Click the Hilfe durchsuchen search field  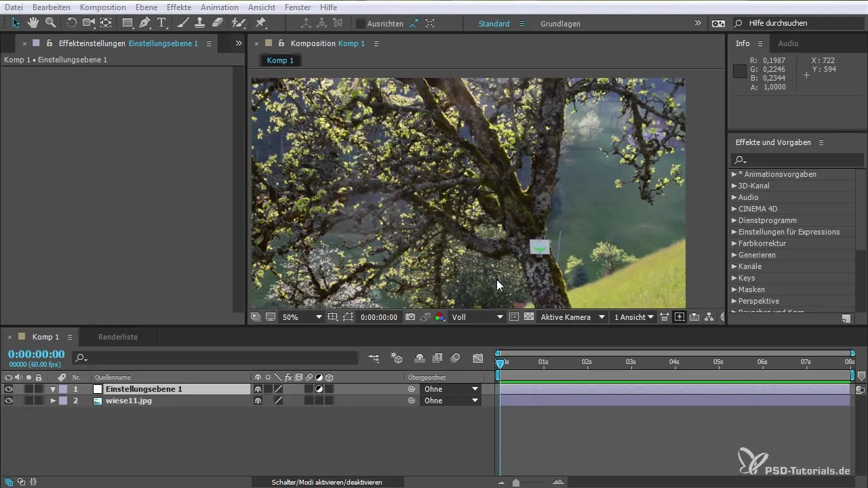pos(797,23)
